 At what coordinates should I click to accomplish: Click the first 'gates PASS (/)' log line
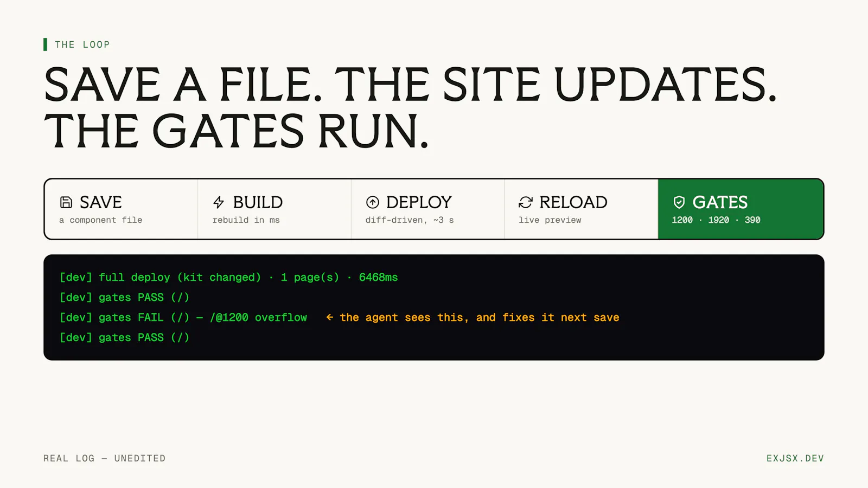tap(124, 297)
